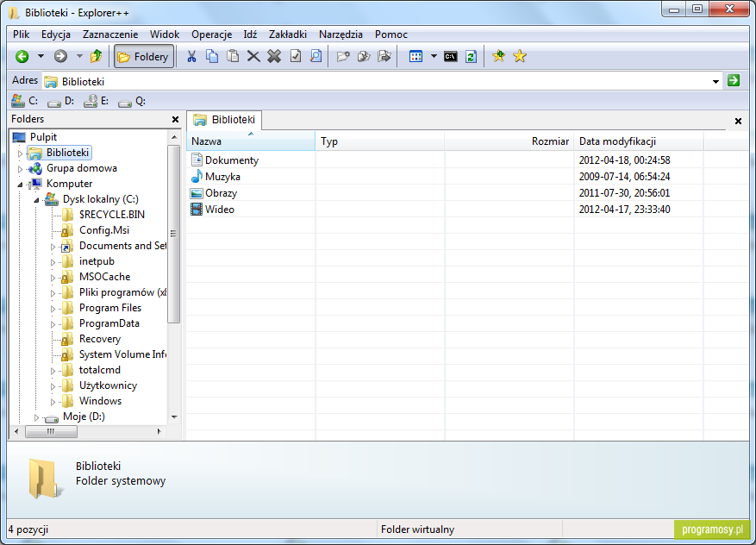Click the Paste clipboard icon

[233, 56]
